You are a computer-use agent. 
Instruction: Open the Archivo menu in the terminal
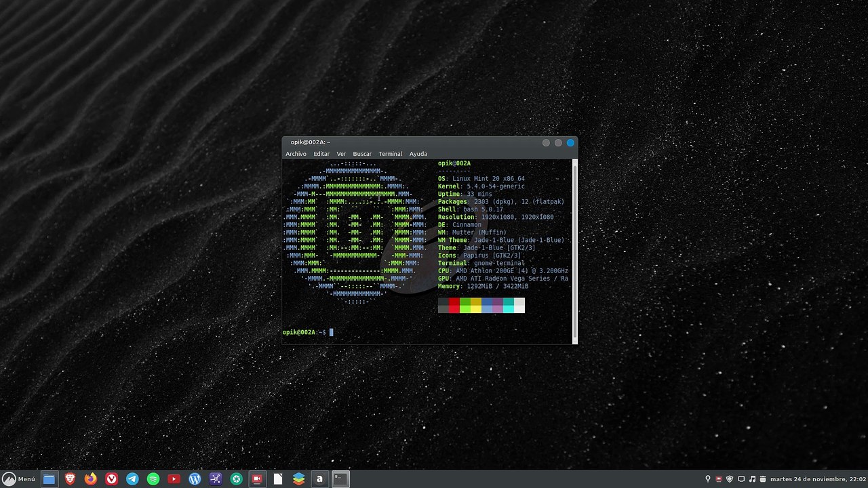(x=296, y=154)
